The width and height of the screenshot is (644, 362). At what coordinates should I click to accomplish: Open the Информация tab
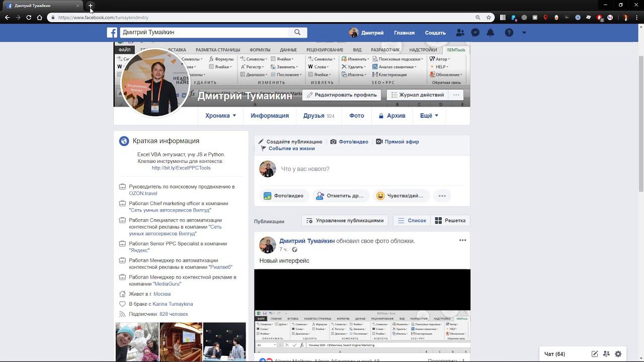click(x=270, y=116)
